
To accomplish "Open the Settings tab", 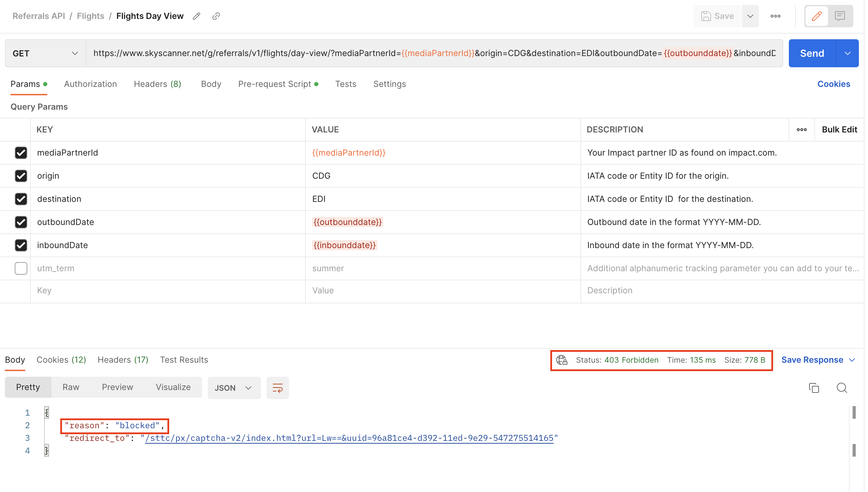I will point(390,84).
